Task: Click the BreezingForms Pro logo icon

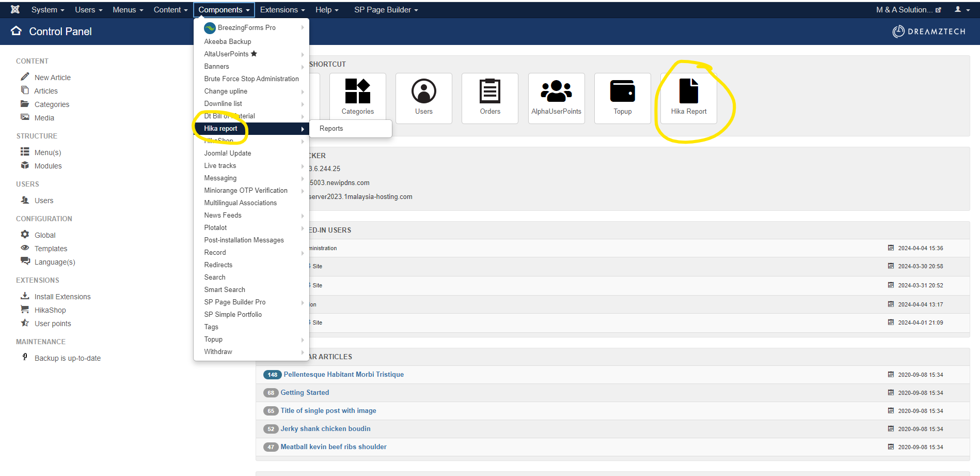Action: click(x=210, y=28)
